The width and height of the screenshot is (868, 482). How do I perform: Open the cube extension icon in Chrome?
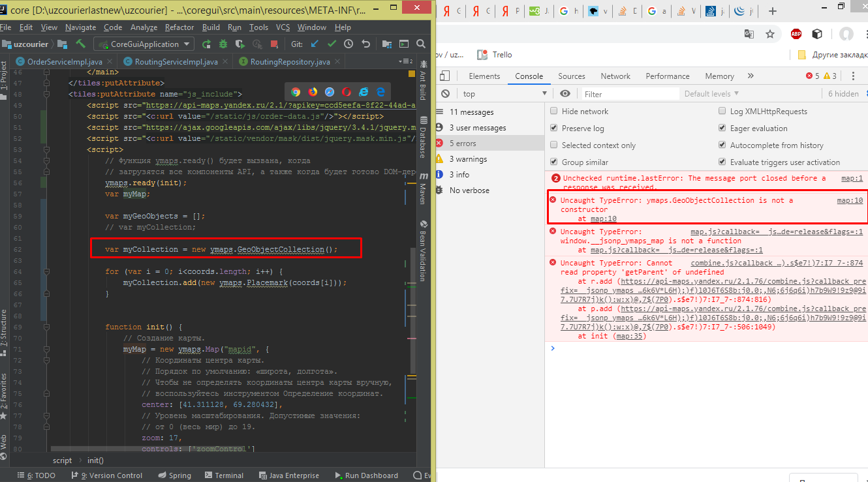click(x=817, y=34)
